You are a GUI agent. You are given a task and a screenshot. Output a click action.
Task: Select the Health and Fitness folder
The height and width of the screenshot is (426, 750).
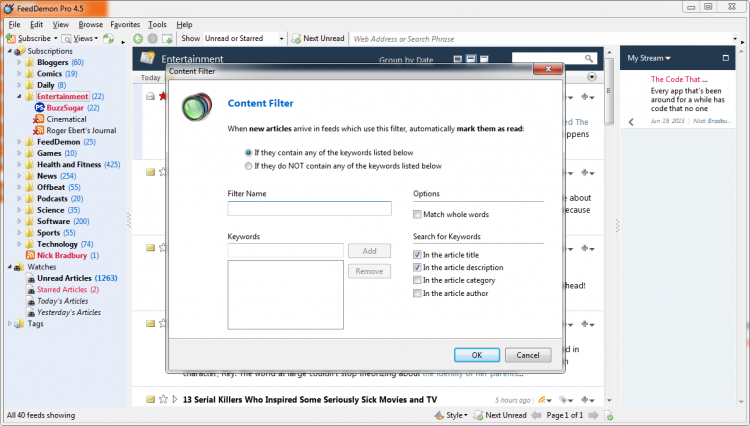69,164
